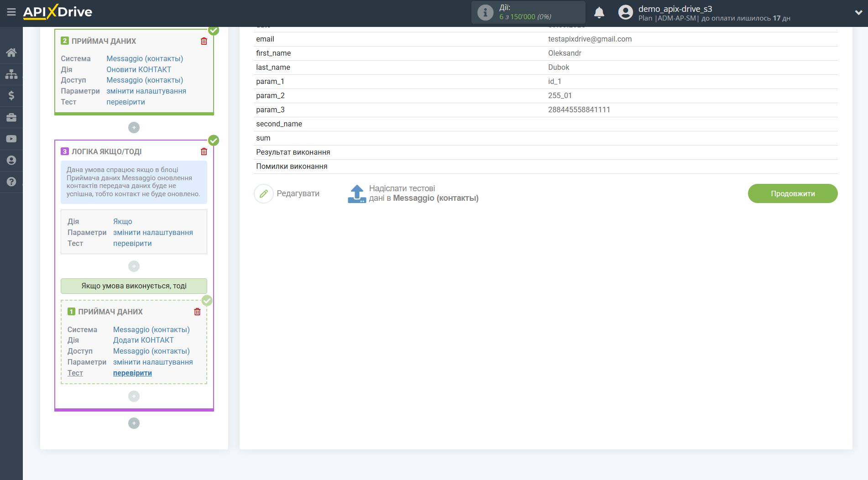Click the Якщо action link
868x480 pixels.
(122, 221)
